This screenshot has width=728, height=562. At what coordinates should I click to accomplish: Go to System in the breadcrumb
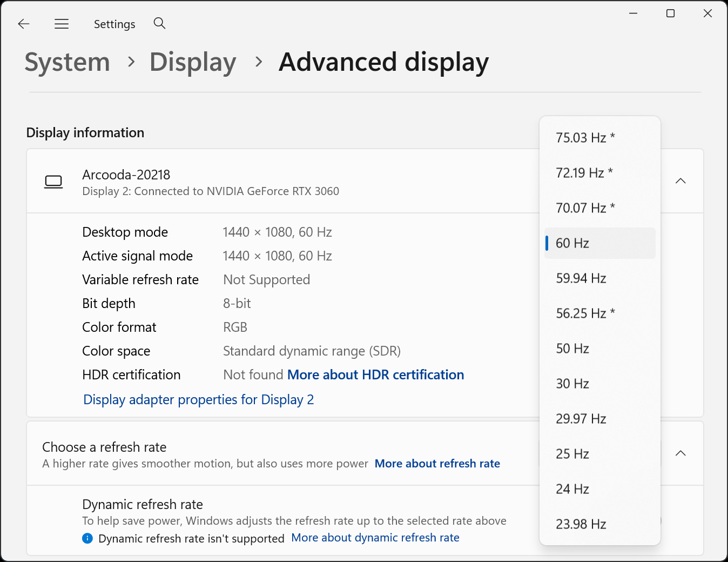pos(68,62)
